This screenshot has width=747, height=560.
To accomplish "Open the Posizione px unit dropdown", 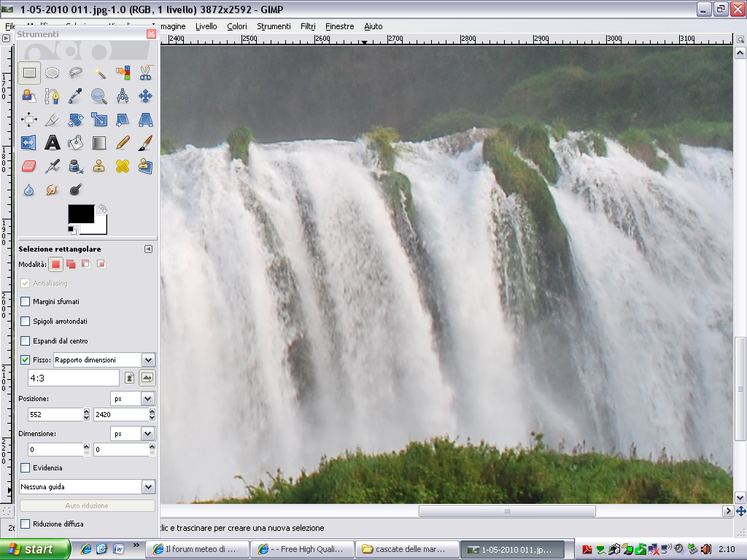I will point(147,399).
